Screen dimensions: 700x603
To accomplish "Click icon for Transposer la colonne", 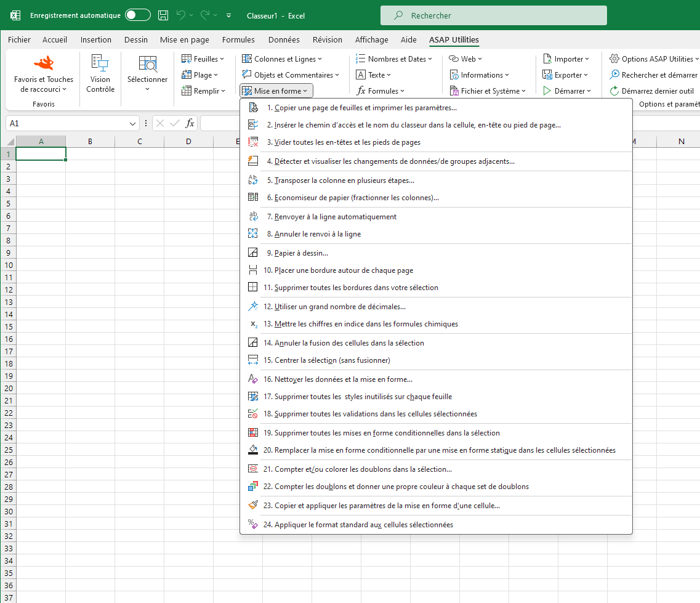I will pos(253,180).
